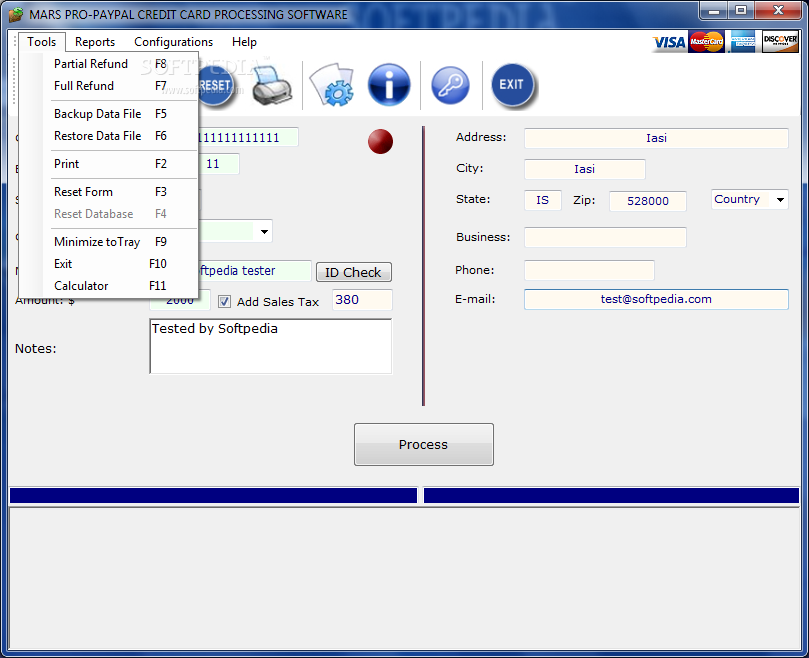Choose Full Refund menu item
The image size is (809, 658).
[108, 86]
